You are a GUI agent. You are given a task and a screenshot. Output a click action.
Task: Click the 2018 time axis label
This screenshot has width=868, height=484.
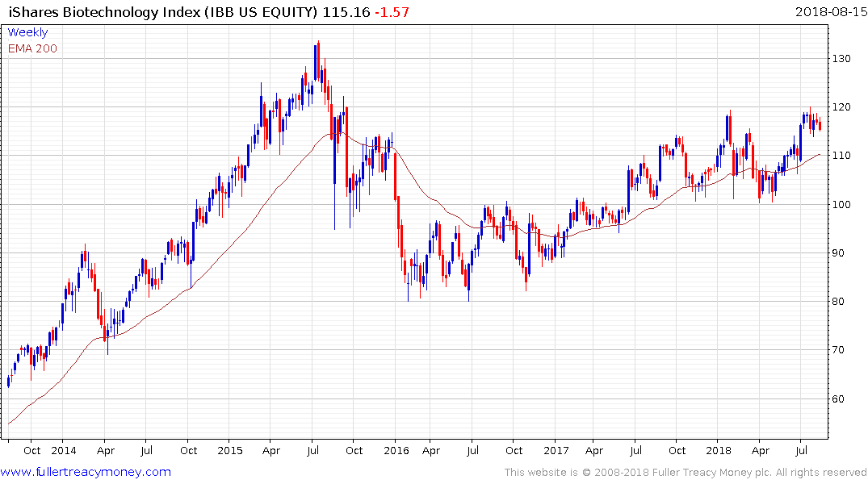click(719, 450)
